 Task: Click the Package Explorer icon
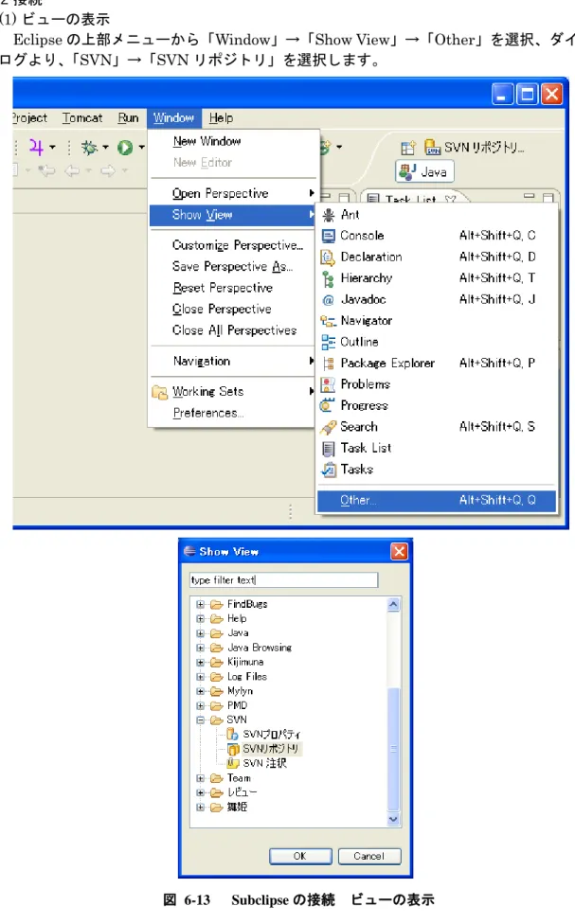328,364
